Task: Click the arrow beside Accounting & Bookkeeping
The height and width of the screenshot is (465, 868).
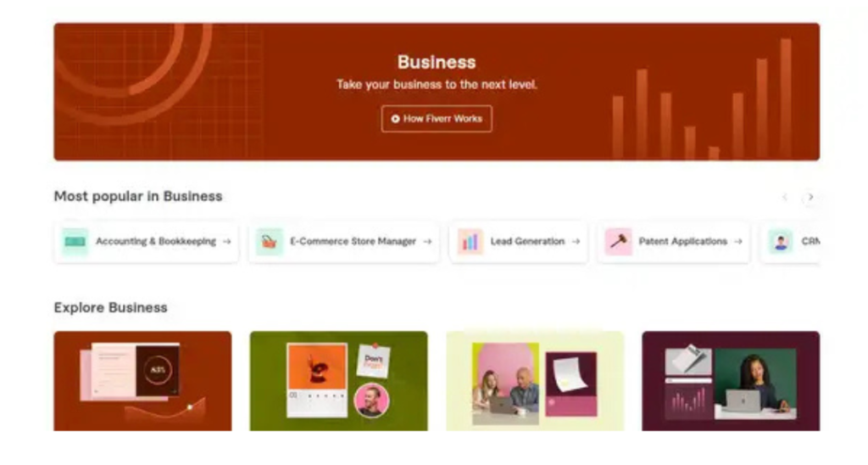Action: 226,242
